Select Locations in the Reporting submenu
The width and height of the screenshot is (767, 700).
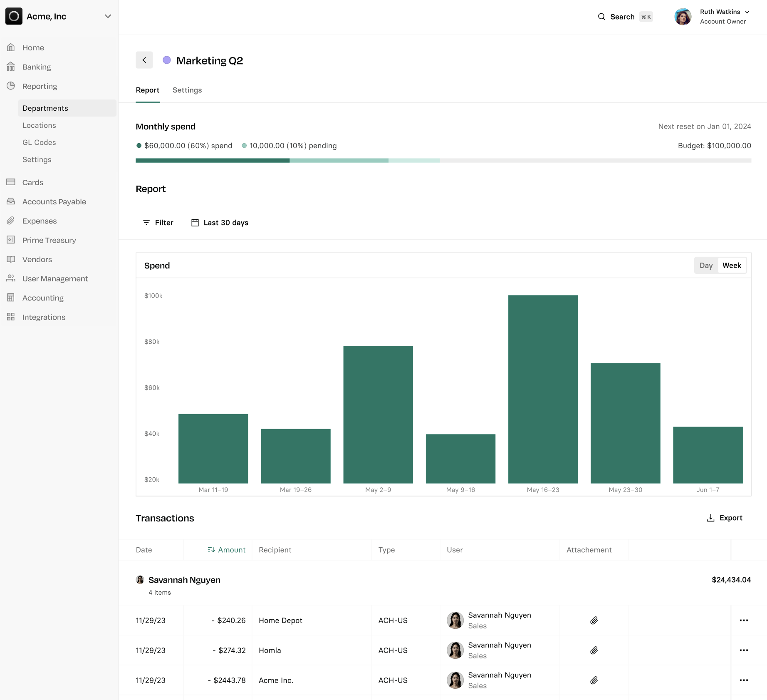[39, 125]
